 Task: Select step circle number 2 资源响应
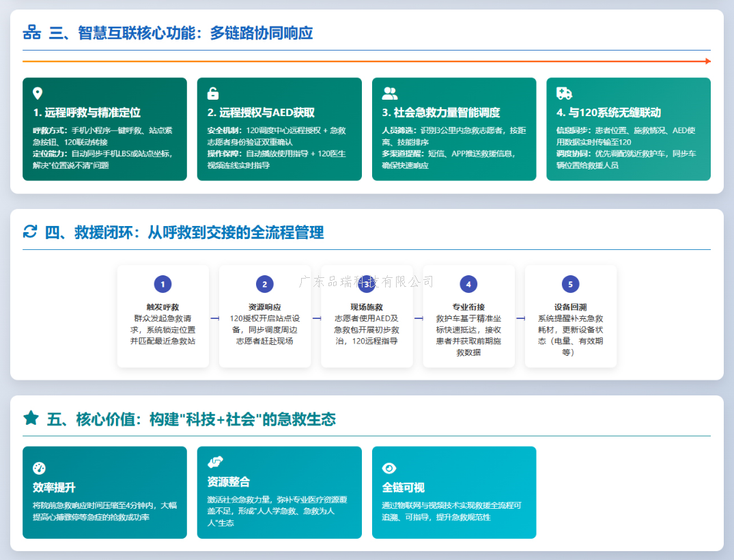pos(264,284)
